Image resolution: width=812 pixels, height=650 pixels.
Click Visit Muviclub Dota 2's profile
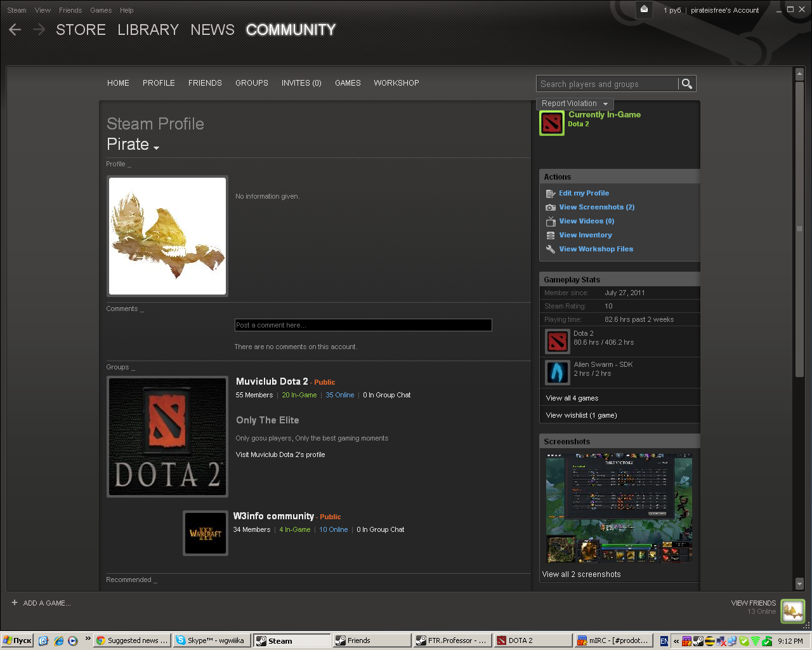pyautogui.click(x=280, y=455)
